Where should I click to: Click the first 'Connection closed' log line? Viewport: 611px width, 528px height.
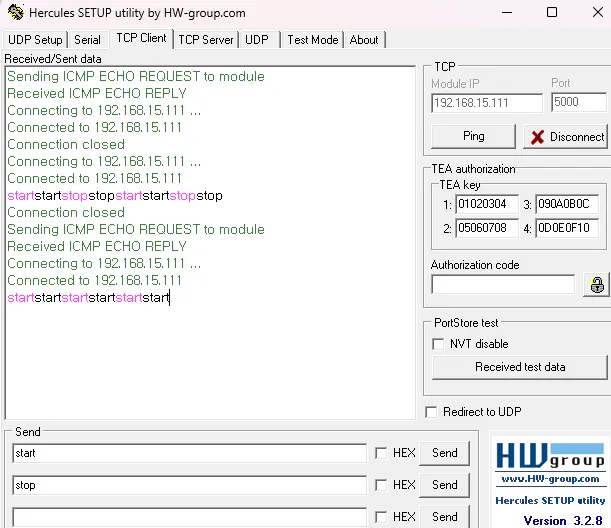pyautogui.click(x=66, y=145)
